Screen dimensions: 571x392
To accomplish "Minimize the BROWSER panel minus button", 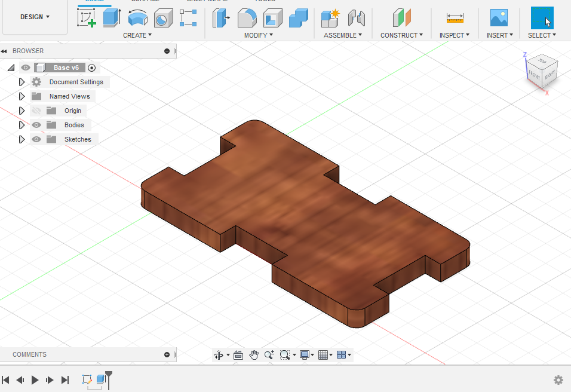I will 167,51.
